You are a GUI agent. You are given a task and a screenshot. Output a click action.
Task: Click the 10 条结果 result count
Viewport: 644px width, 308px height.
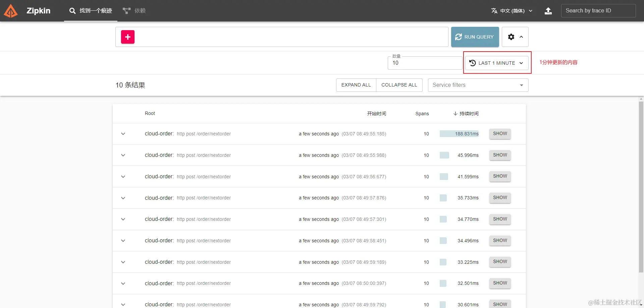click(x=130, y=85)
